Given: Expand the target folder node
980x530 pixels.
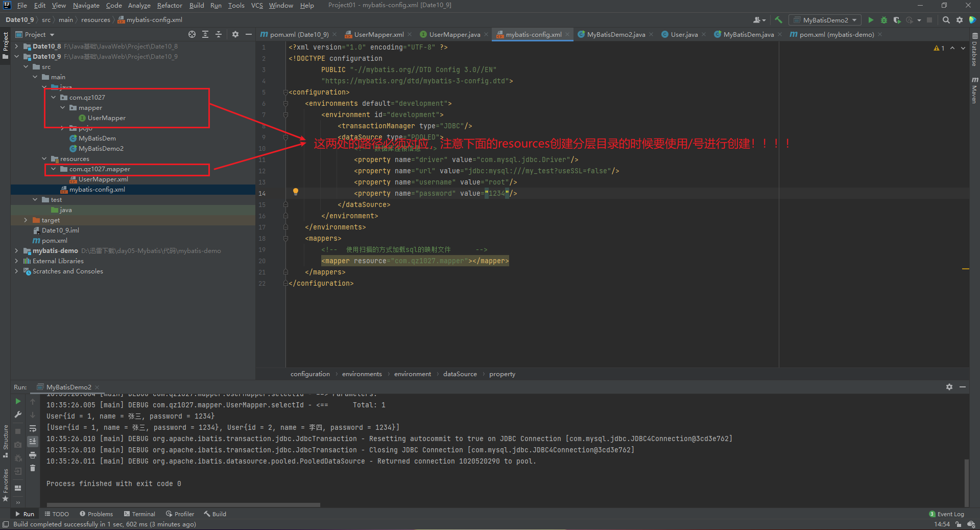Looking at the screenshot, I should click(26, 220).
